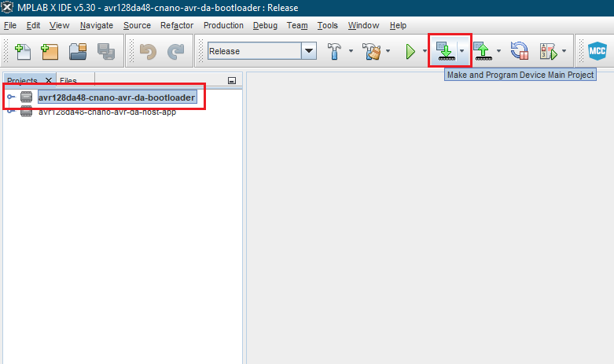
Task: Open dropdown arrow beside Build hammer
Action: coord(351,51)
